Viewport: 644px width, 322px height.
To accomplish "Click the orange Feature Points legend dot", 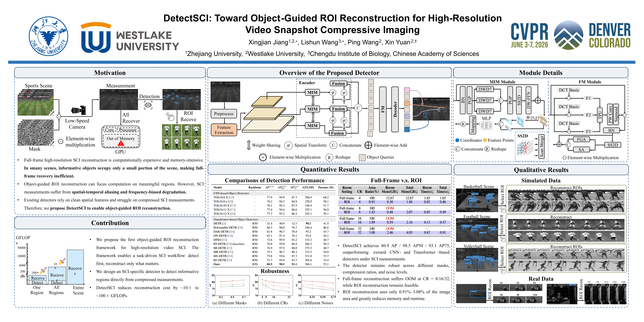I will tap(485, 140).
